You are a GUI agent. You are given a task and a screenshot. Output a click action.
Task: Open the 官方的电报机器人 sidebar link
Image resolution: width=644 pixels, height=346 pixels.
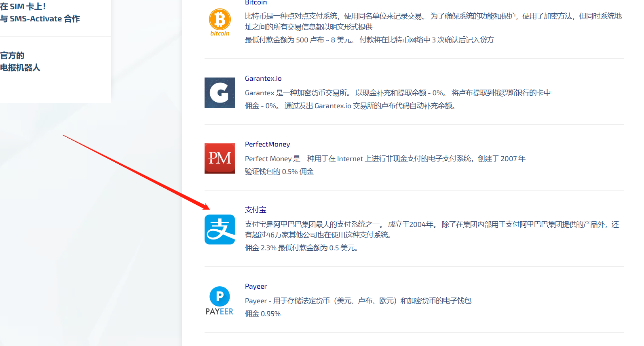(x=20, y=61)
